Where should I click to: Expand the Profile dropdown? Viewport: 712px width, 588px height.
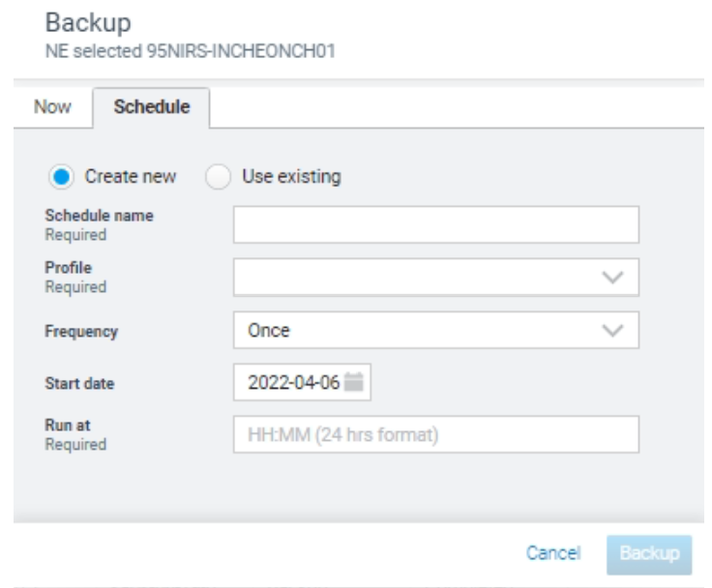click(436, 278)
